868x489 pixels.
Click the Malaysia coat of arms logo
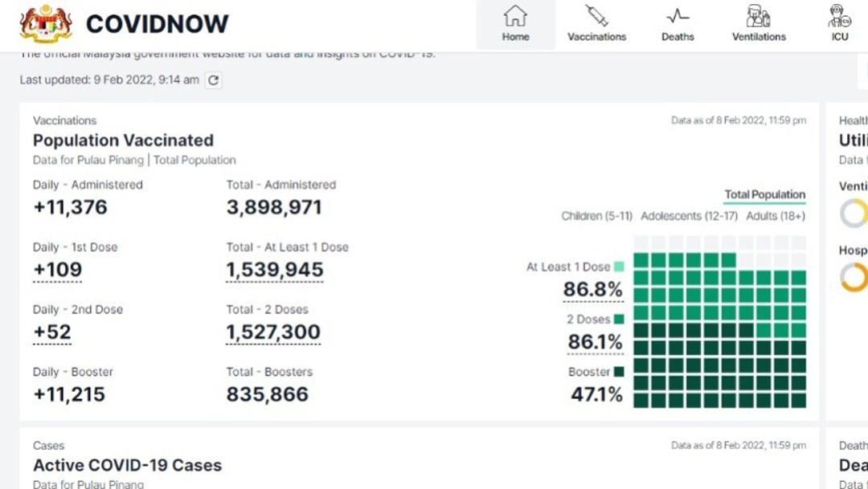pos(46,23)
